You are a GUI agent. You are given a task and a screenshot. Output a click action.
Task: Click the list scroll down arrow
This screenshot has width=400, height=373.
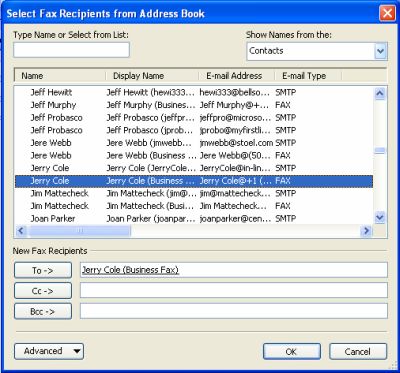380,218
